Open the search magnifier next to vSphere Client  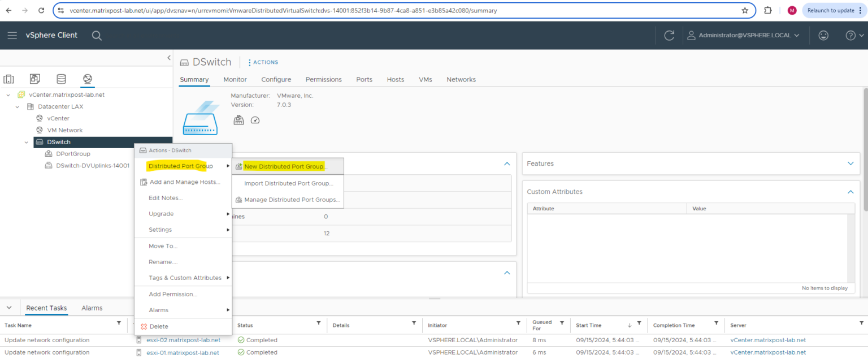(x=97, y=35)
